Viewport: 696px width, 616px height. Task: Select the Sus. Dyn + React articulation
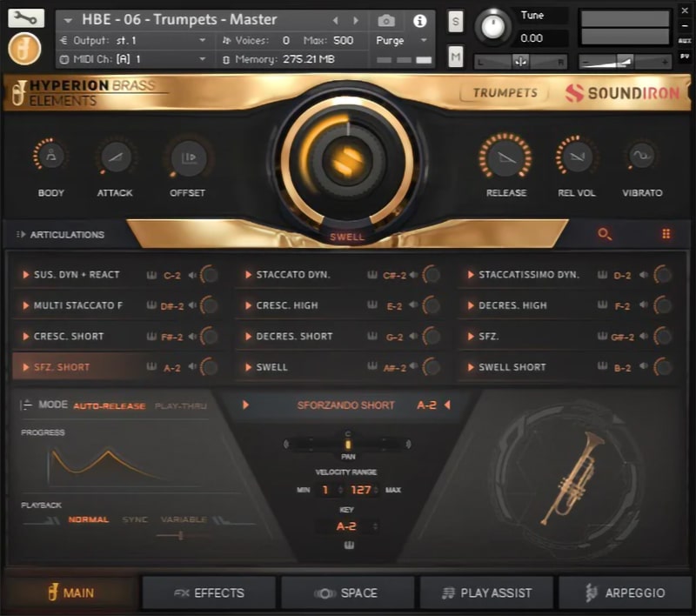[x=77, y=275]
